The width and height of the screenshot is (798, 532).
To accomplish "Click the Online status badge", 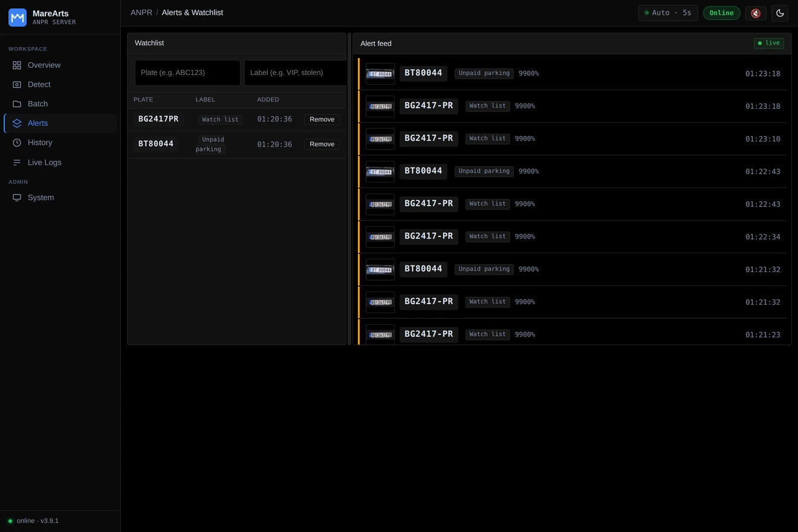I will 721,13.
